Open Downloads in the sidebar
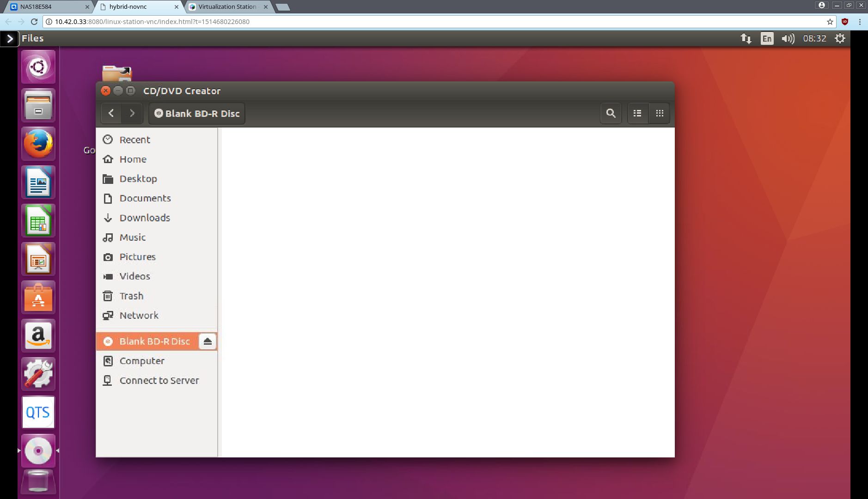The image size is (868, 499). point(157,218)
